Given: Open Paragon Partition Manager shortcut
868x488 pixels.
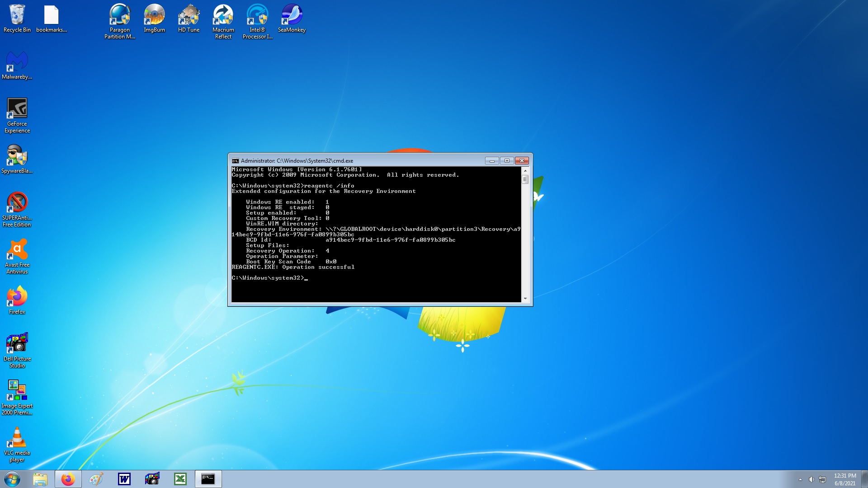Looking at the screenshot, I should click(120, 20).
